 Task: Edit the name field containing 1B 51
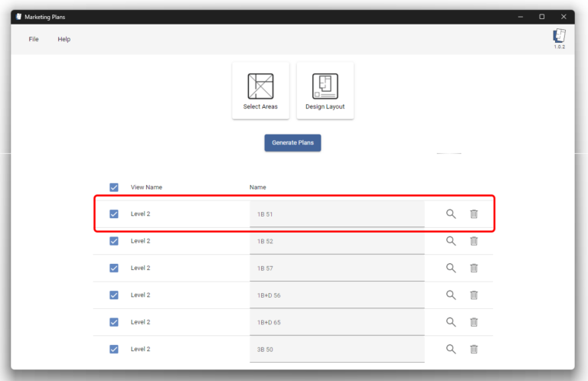click(x=337, y=214)
